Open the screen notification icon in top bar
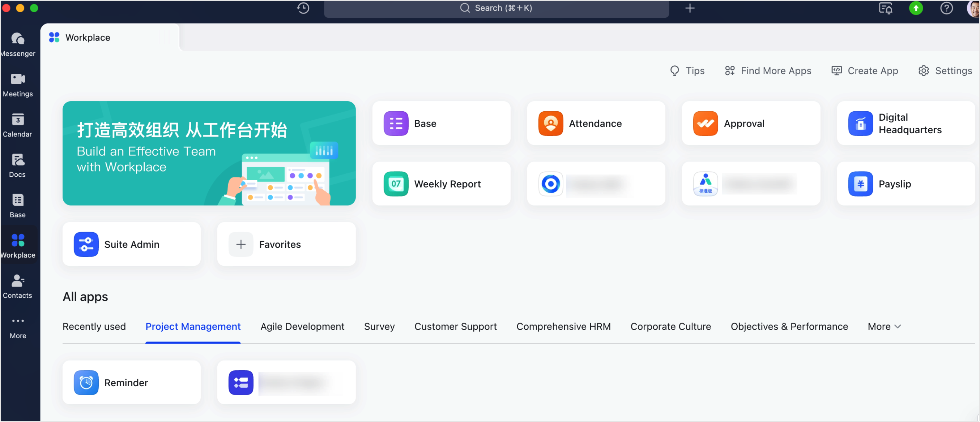This screenshot has width=980, height=422. click(885, 8)
